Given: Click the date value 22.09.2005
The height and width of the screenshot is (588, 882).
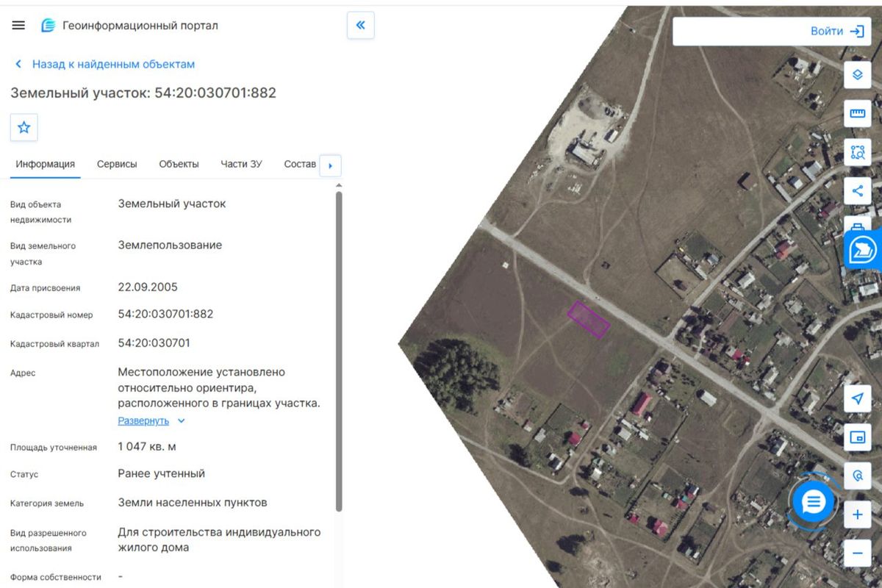Looking at the screenshot, I should 148,287.
